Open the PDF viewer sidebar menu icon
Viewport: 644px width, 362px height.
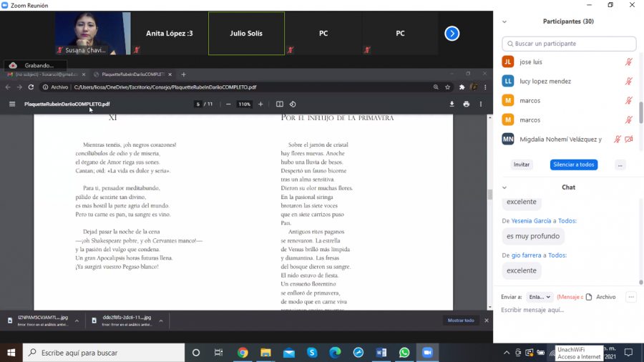(x=12, y=104)
